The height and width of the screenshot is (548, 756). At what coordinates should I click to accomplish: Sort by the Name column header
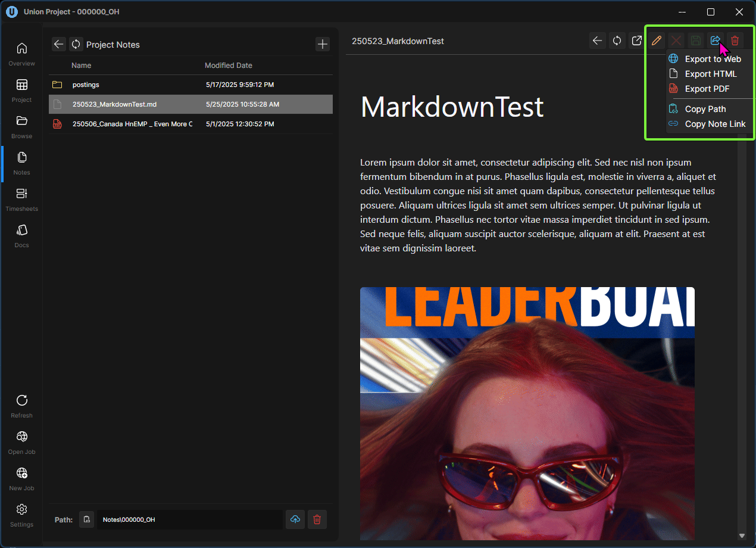pyautogui.click(x=82, y=66)
